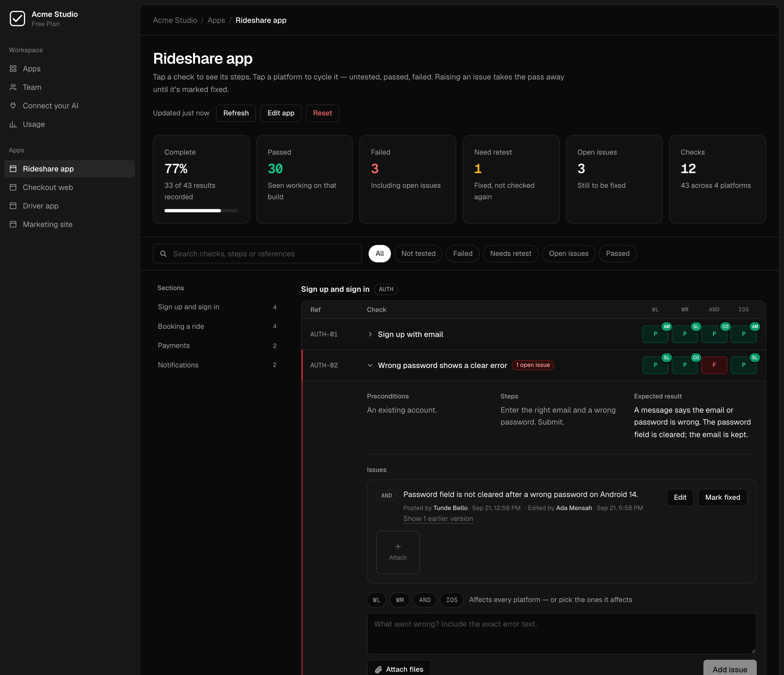The image size is (784, 675).
Task: Expand the AUTH-01 Sign up with email check
Action: click(x=370, y=334)
